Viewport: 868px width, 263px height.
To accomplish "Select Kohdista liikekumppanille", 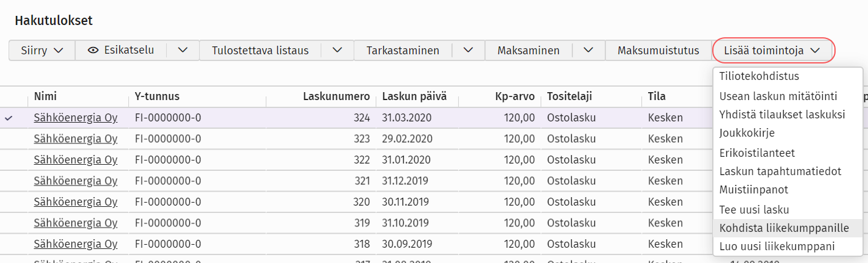I will click(x=787, y=228).
